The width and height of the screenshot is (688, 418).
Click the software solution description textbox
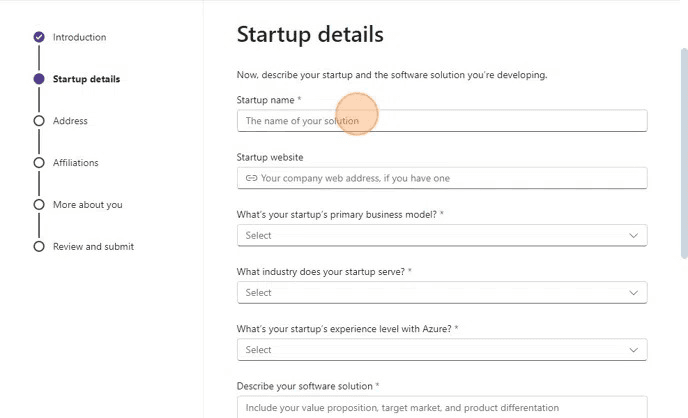click(441, 407)
